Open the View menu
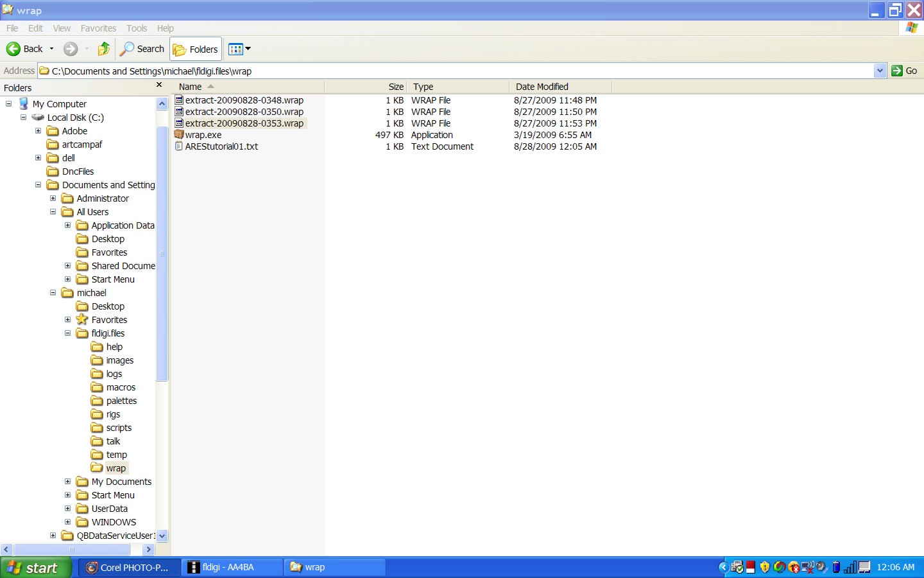 pos(62,28)
